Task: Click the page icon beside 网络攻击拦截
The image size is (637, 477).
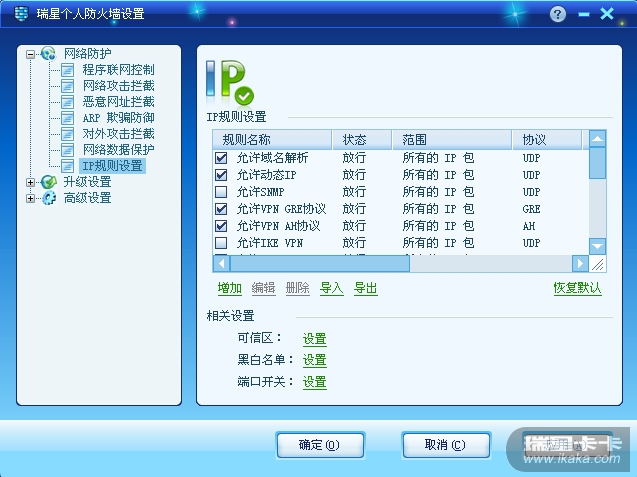Action: [x=67, y=86]
